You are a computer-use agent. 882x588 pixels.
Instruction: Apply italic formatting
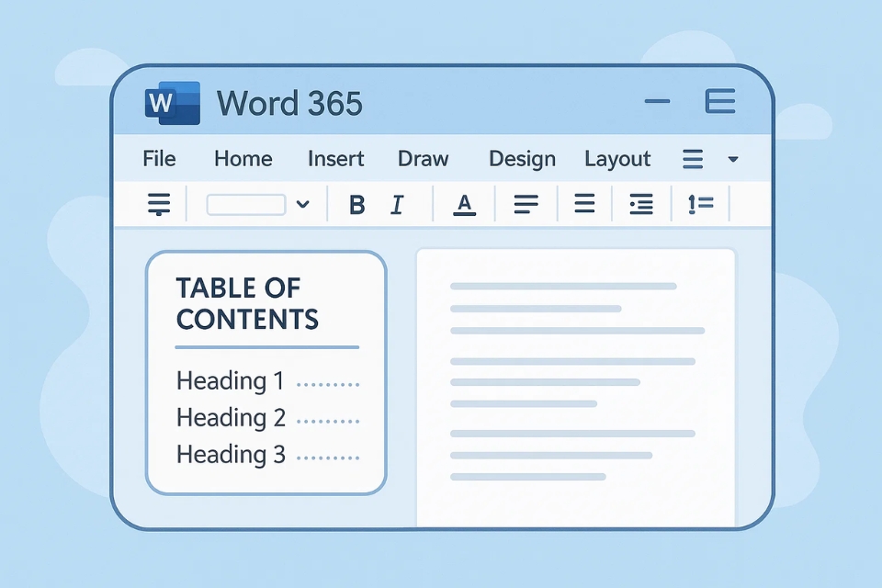397,204
